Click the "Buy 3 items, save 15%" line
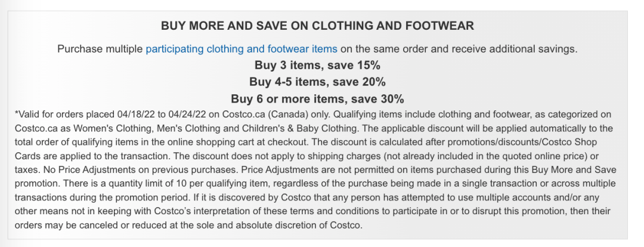The width and height of the screenshot is (644, 247). click(318, 65)
